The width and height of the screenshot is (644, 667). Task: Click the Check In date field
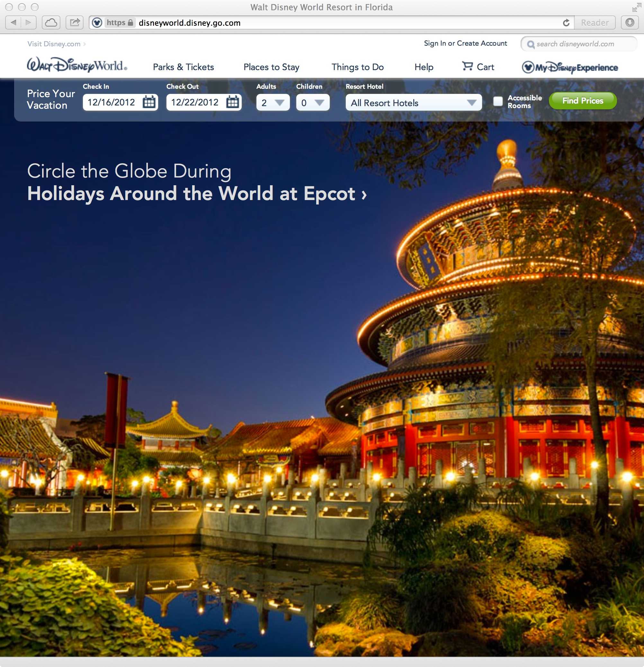pos(121,102)
